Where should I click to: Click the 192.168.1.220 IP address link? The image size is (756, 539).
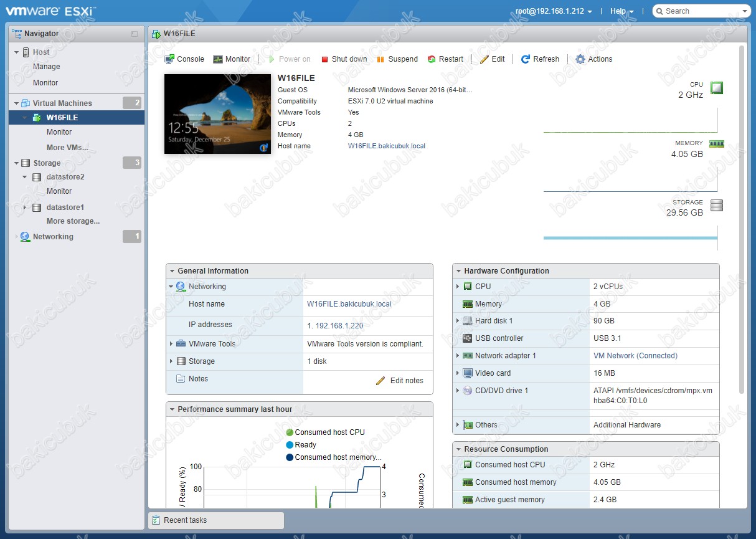click(339, 325)
